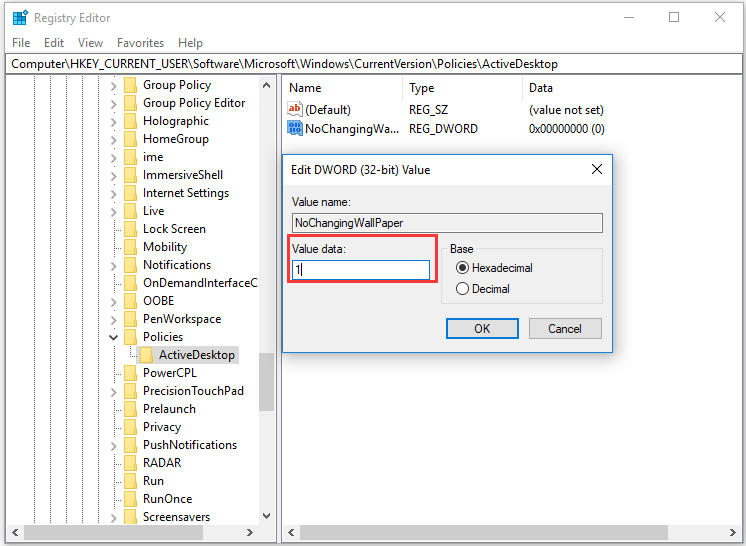The width and height of the screenshot is (746, 546).
Task: Click the Internet Settings folder icon
Action: (x=130, y=193)
